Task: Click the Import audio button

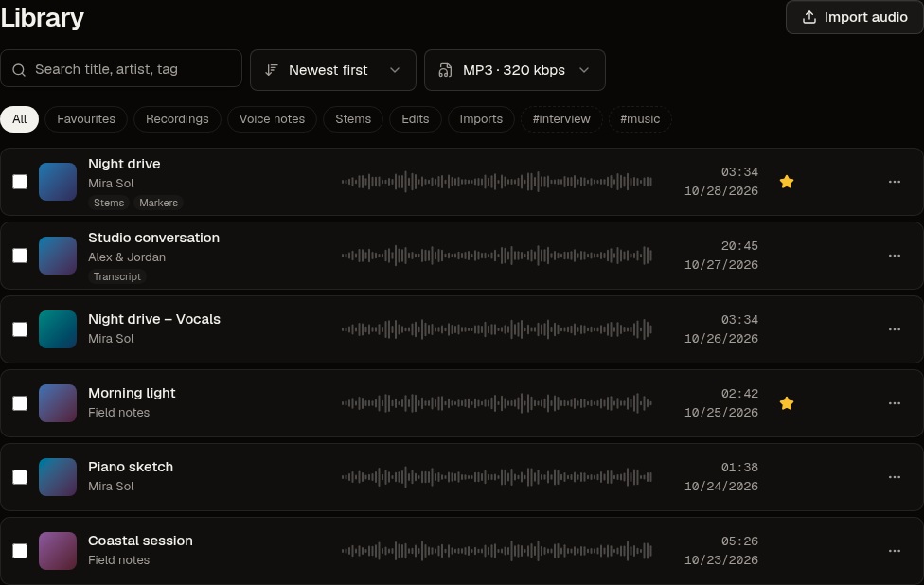Action: tap(855, 17)
